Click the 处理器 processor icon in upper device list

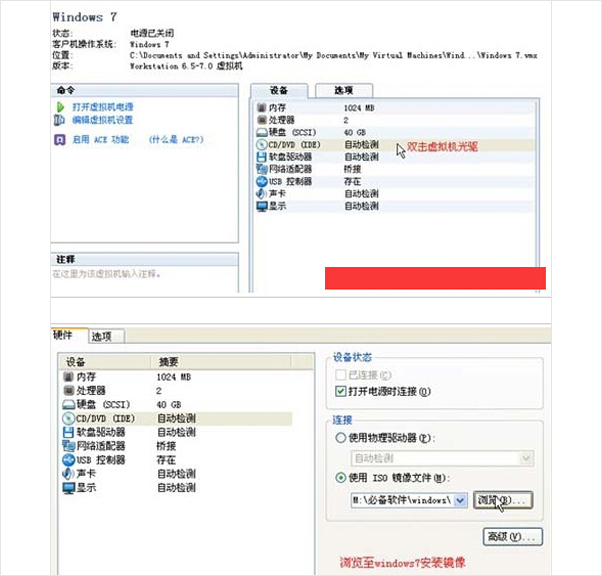pyautogui.click(x=261, y=120)
